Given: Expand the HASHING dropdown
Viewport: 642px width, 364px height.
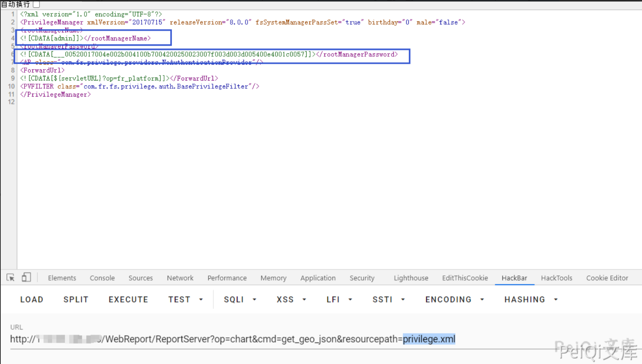Looking at the screenshot, I should coord(531,300).
